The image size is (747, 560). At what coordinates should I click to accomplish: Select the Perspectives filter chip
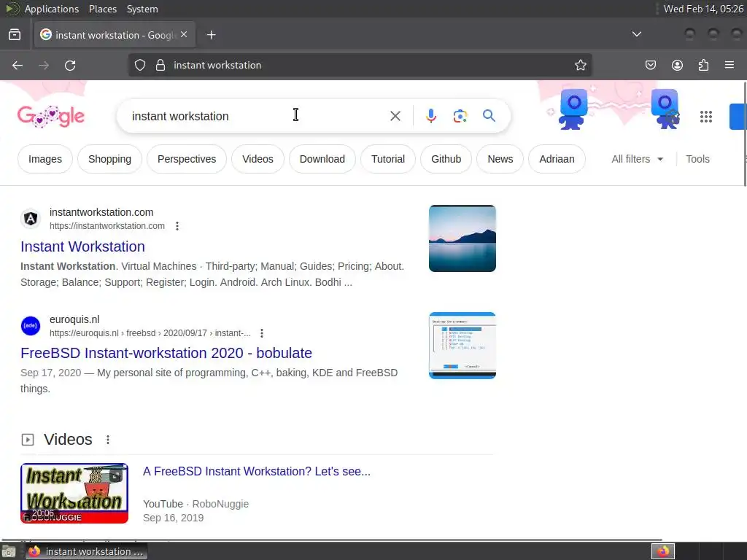coord(187,159)
